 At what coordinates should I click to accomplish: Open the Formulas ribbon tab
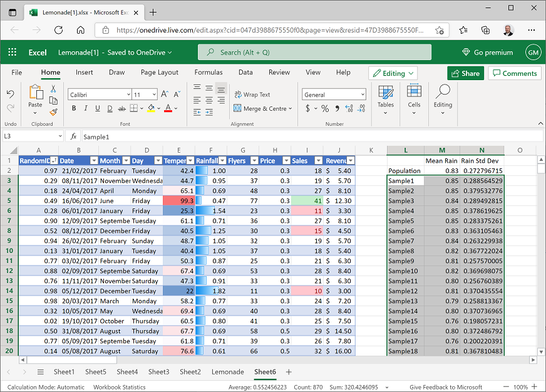tap(209, 73)
